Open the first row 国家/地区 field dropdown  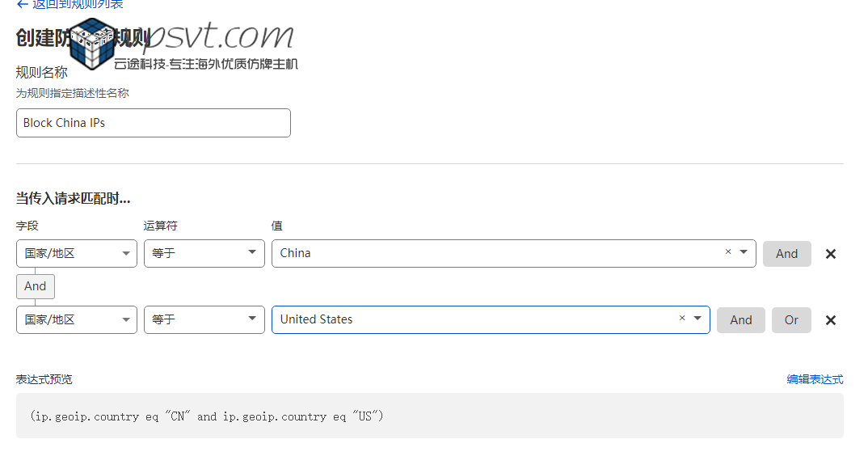pyautogui.click(x=77, y=253)
